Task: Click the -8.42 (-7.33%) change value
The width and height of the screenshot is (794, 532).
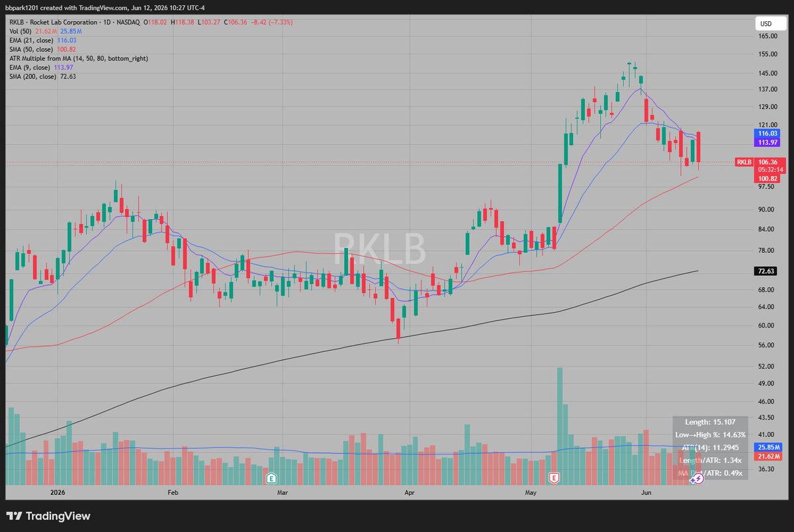Action: click(273, 22)
